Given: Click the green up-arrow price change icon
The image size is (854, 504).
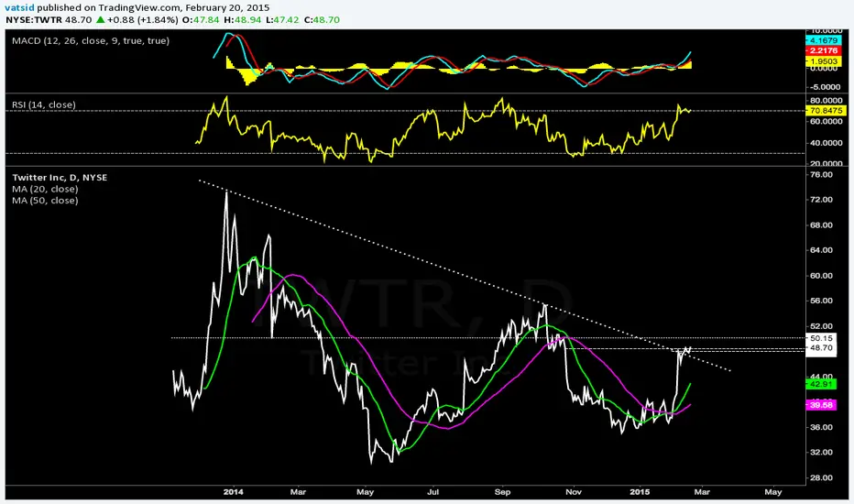Looking at the screenshot, I should click(100, 19).
